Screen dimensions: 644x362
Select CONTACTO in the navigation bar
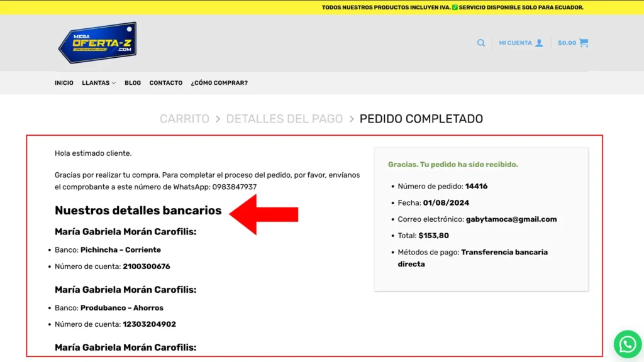tap(166, 83)
